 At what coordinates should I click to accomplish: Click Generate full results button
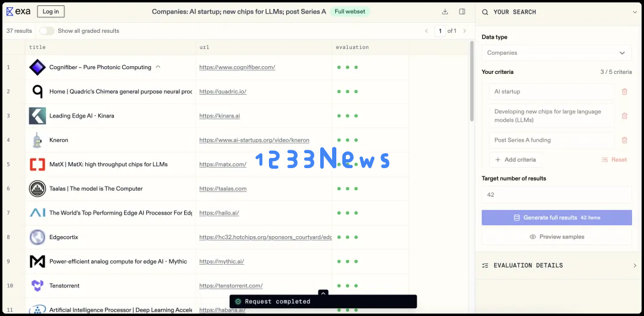click(x=556, y=218)
